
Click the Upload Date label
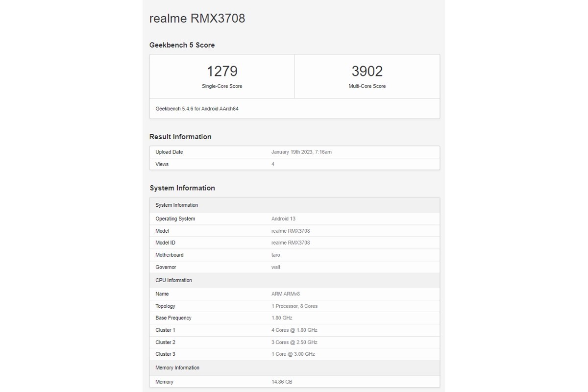pos(169,152)
